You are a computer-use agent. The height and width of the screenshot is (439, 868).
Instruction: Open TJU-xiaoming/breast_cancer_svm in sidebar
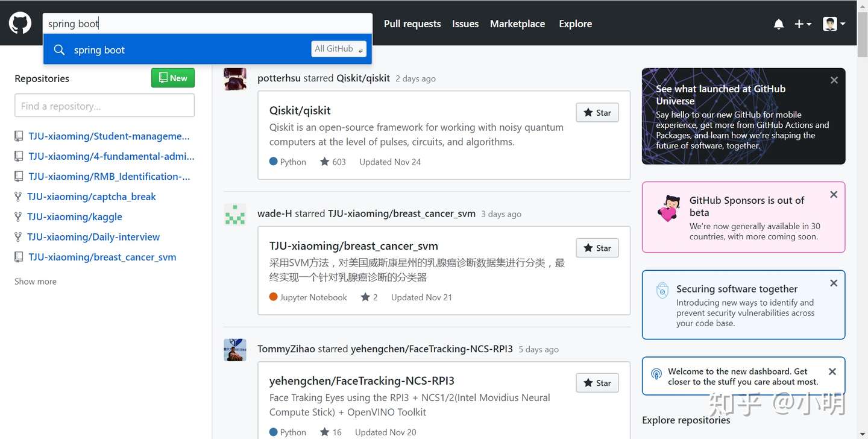click(102, 257)
